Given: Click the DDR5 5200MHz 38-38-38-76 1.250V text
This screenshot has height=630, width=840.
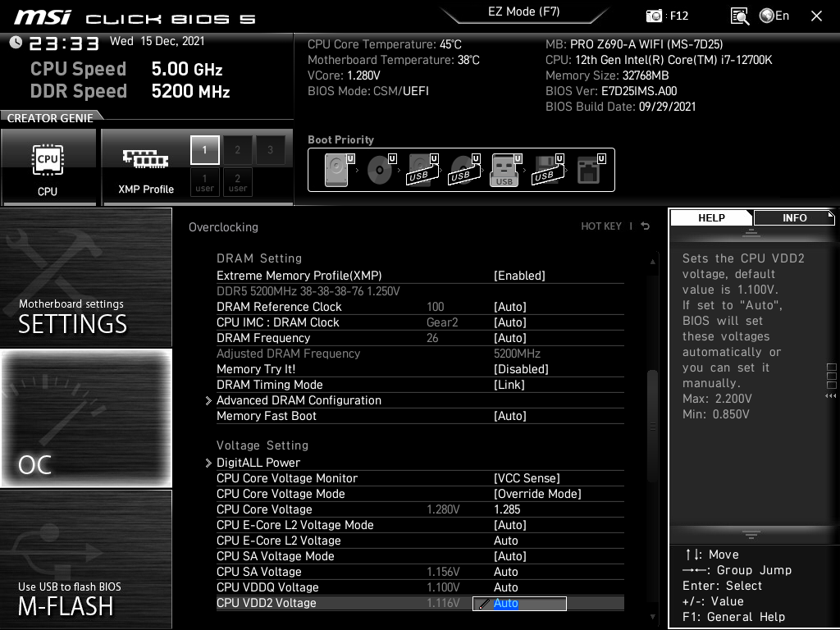Looking at the screenshot, I should tap(308, 291).
